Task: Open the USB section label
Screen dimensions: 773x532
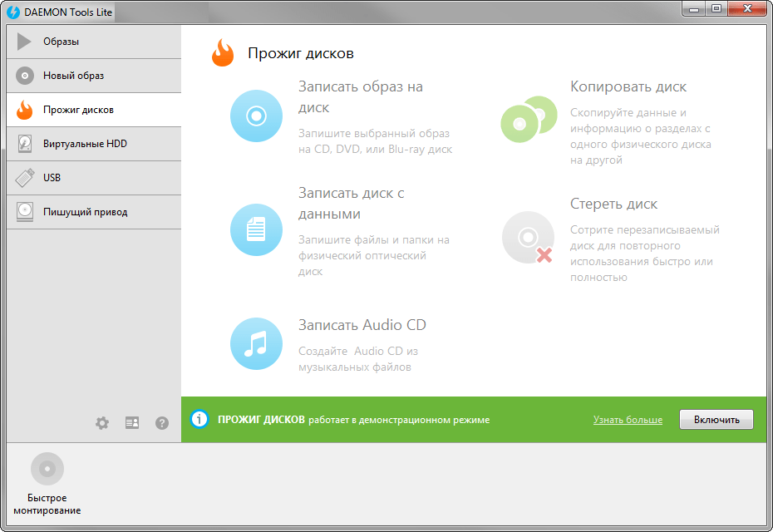Action: (52, 178)
